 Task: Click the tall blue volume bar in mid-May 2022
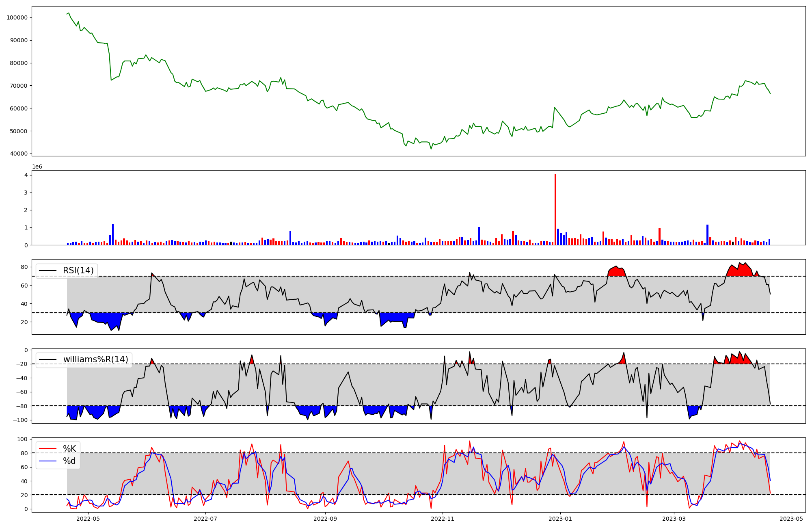tap(113, 235)
